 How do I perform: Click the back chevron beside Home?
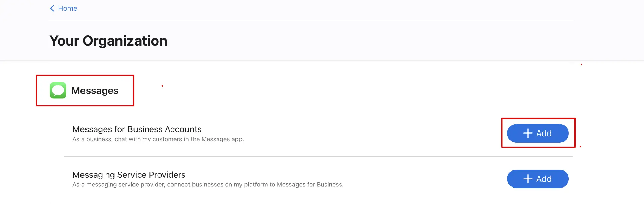click(x=52, y=8)
